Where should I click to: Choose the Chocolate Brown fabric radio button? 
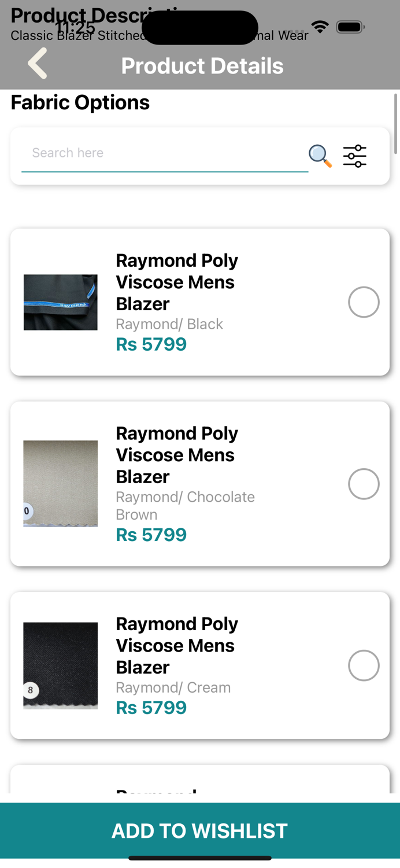click(364, 484)
